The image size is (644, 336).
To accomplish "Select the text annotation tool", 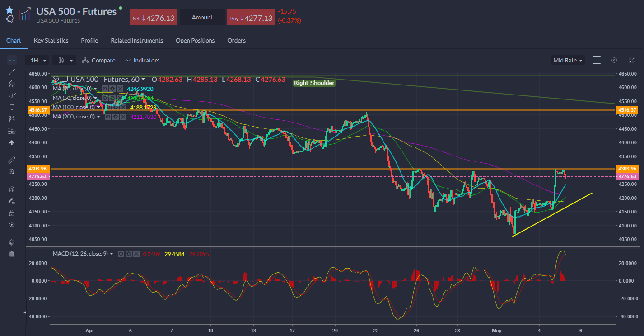I will [12, 107].
